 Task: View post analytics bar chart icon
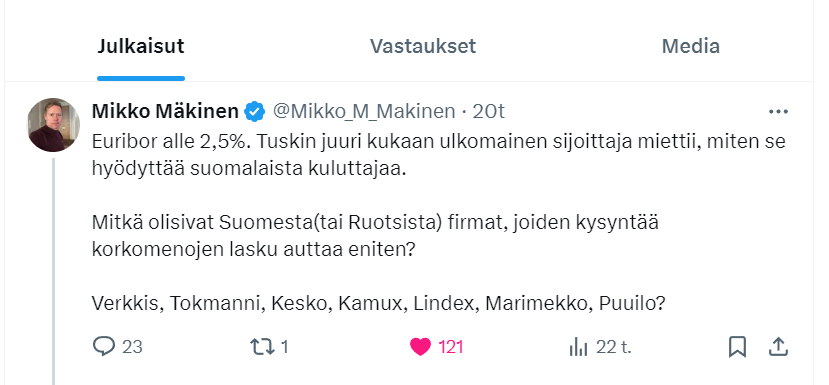pos(578,347)
